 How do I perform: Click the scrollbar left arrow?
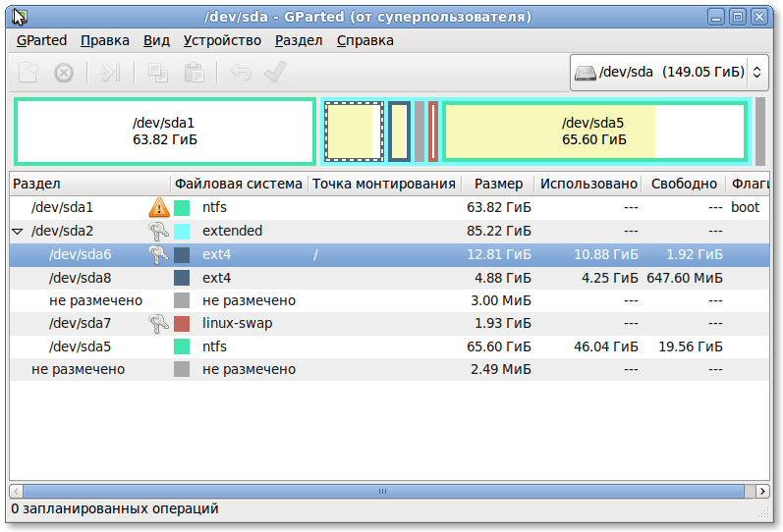[x=16, y=491]
